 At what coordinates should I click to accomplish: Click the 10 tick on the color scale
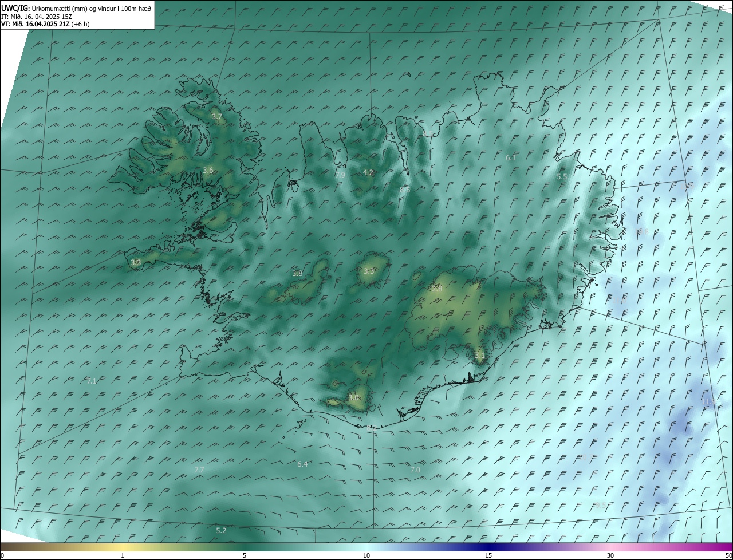click(366, 555)
